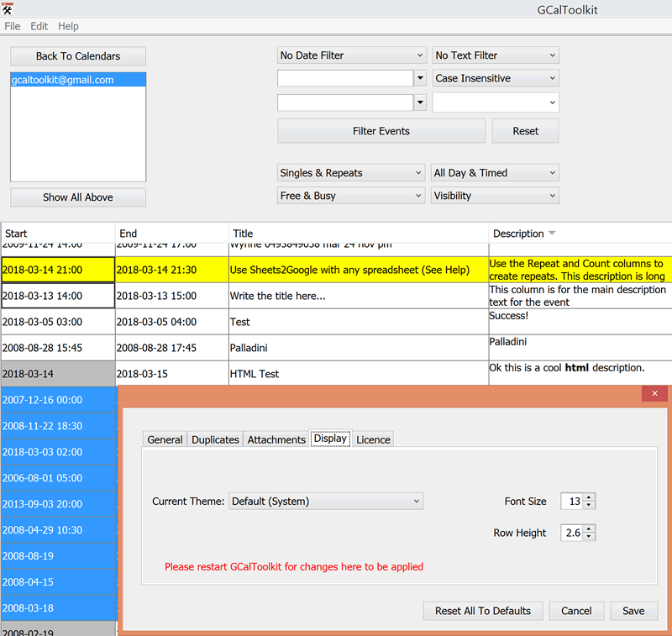Open the first date field's calendar arrow

(420, 78)
